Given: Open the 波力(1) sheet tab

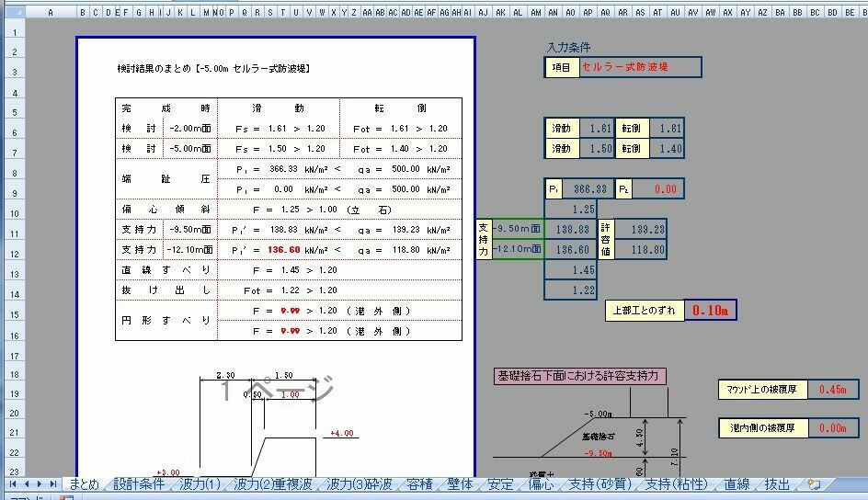Looking at the screenshot, I should [x=200, y=484].
